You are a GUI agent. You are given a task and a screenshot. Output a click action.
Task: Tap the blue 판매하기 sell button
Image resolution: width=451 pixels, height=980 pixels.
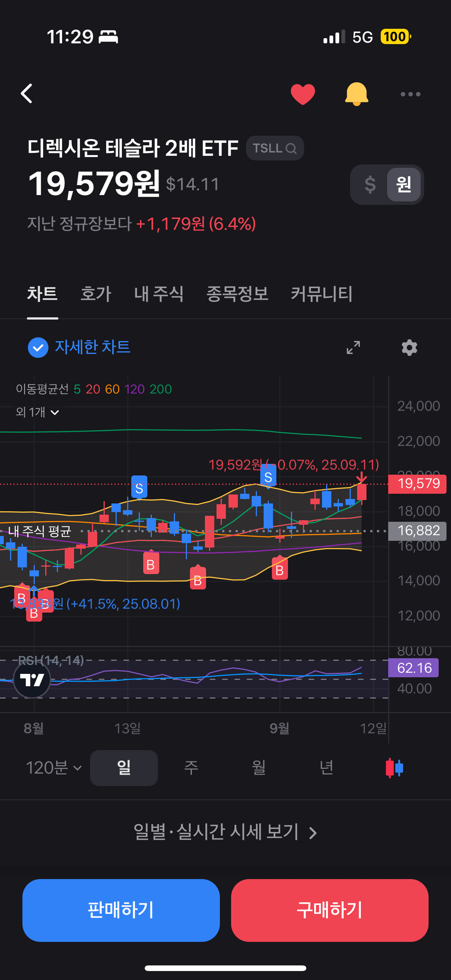click(x=121, y=910)
